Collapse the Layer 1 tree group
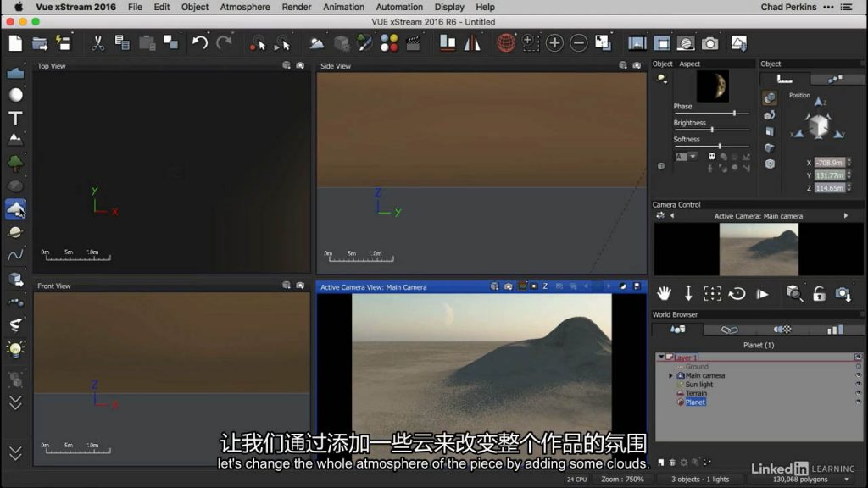The height and width of the screenshot is (488, 868). pyautogui.click(x=661, y=358)
